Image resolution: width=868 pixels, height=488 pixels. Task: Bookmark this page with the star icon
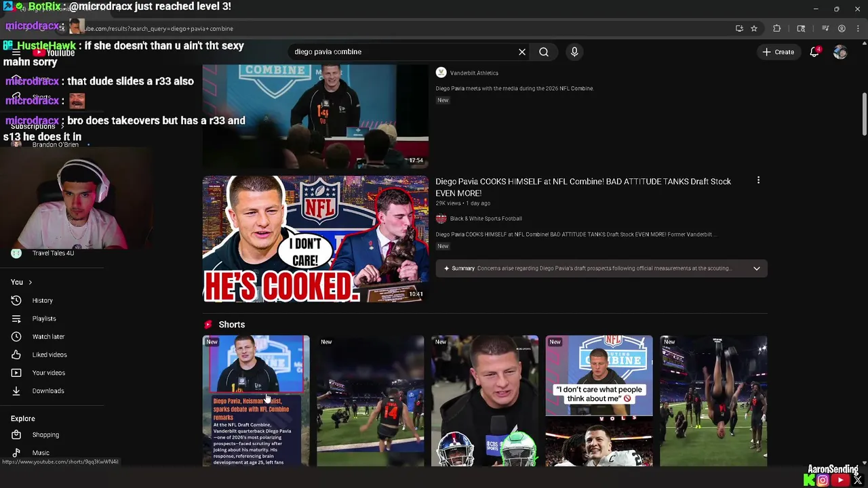[753, 28]
